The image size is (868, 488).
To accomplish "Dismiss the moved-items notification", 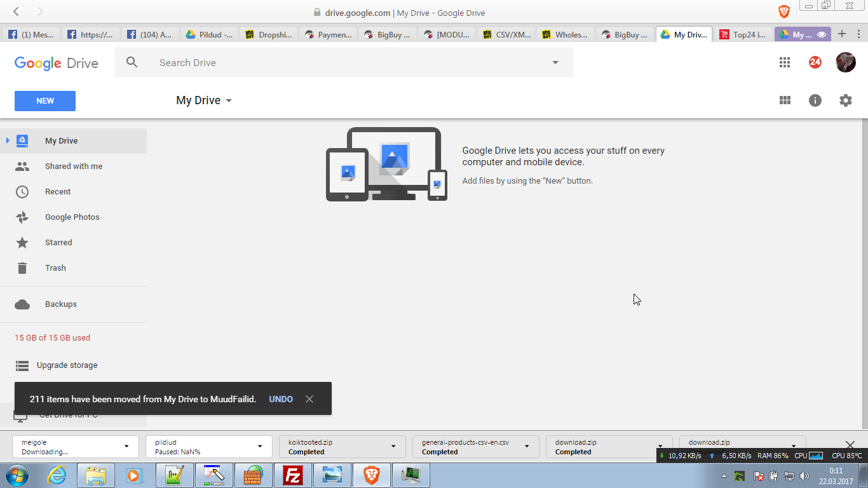I will 309,399.
